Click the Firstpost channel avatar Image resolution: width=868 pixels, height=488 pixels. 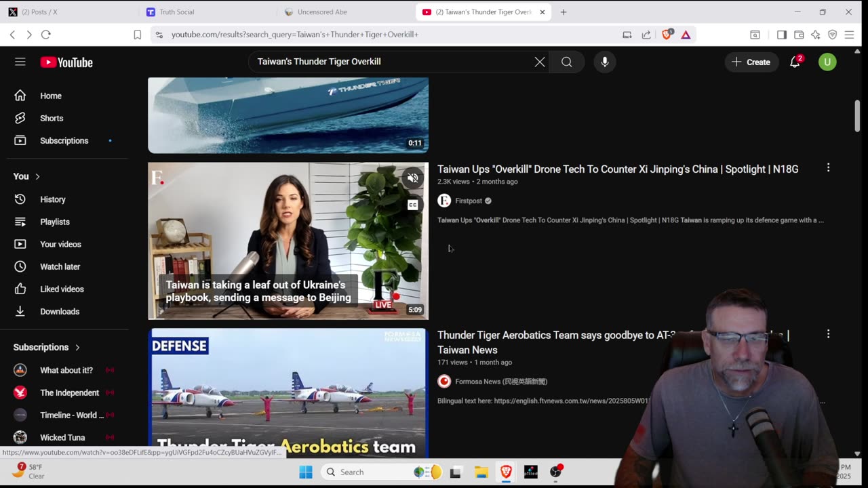coord(444,201)
